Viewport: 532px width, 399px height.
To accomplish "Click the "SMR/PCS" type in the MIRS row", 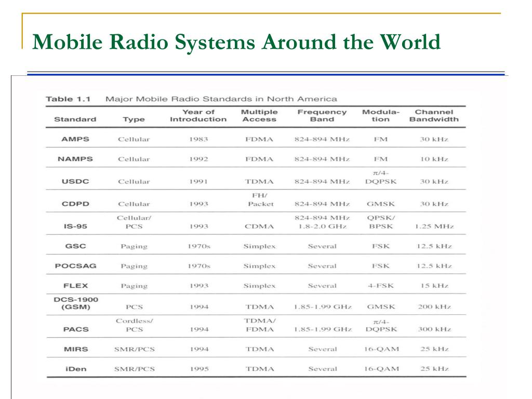I will 135,349.
